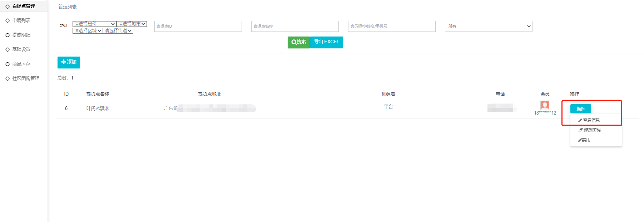Click the 添加 button with plus icon
644x222 pixels.
[x=69, y=62]
